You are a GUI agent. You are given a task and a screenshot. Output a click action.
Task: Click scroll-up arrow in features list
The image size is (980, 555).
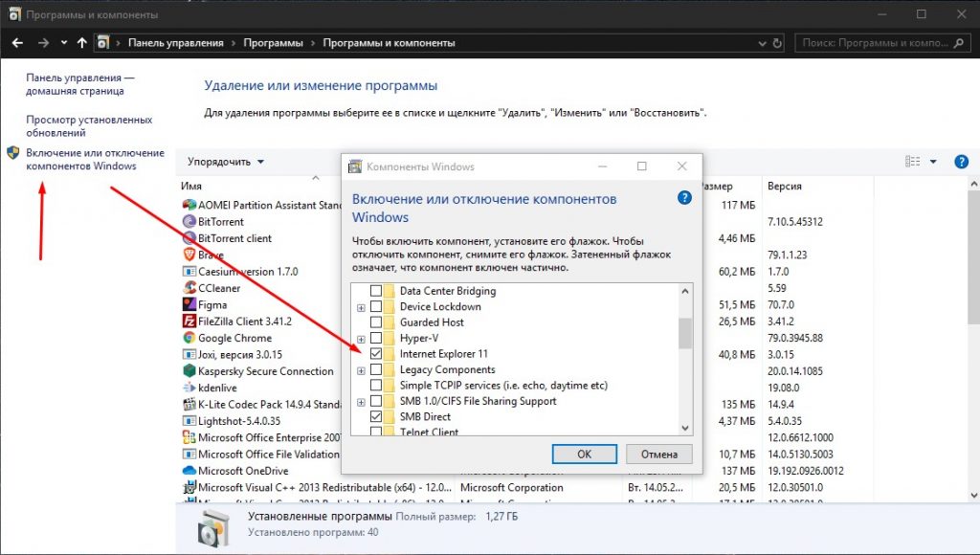tap(685, 291)
